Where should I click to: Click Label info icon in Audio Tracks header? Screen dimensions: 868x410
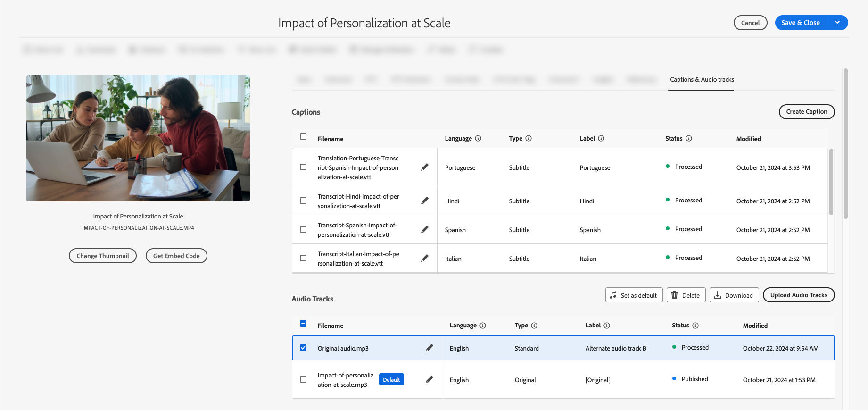[607, 326]
